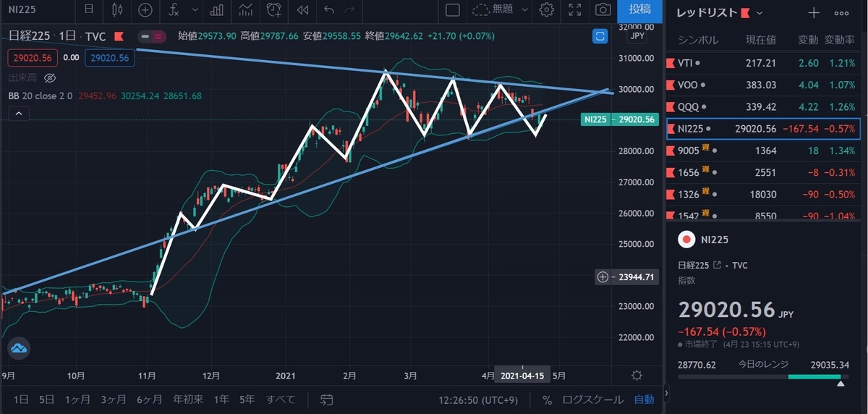Open chart settings gear in top toolbar

547,10
